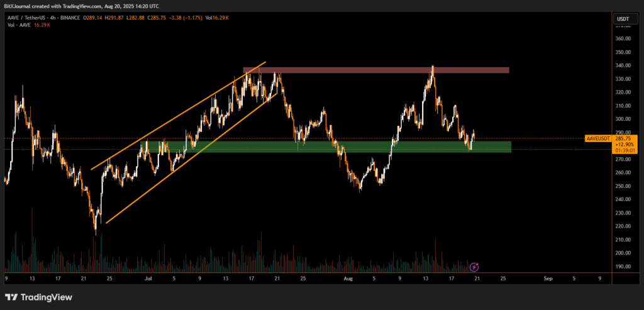Select the upper orange channel trendline
Viewport: 644px width, 310px height.
click(179, 115)
